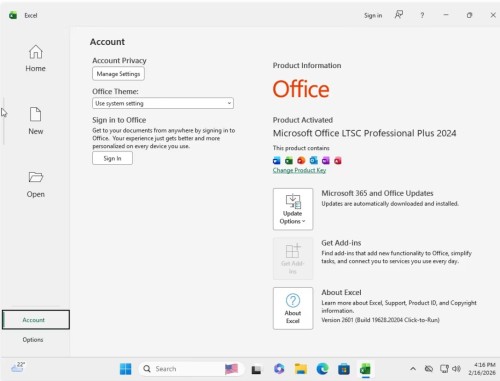
Task: Click the Get Add-ins heading text
Action: [x=341, y=243]
